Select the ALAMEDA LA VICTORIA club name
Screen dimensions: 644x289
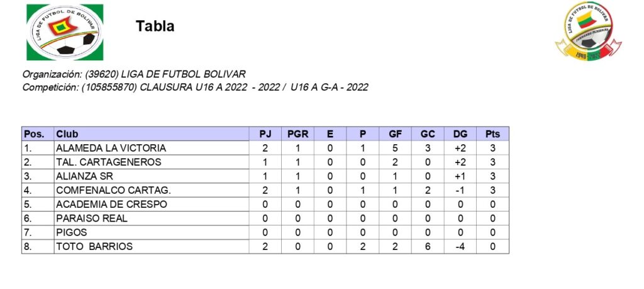[111, 148]
